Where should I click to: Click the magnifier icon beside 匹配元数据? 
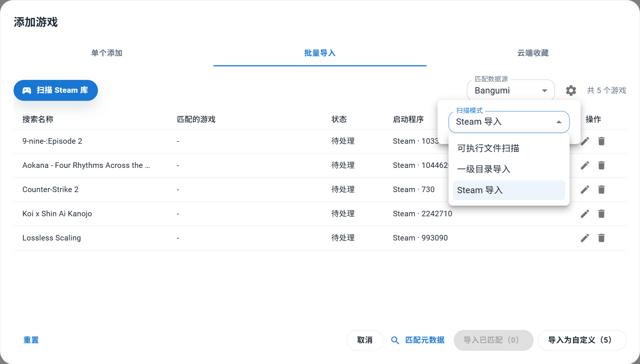coord(395,341)
